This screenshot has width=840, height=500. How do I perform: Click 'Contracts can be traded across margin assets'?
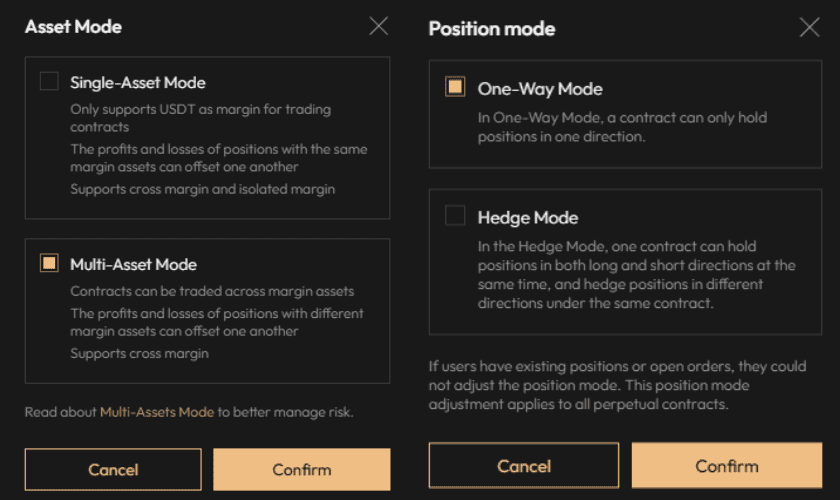212,291
